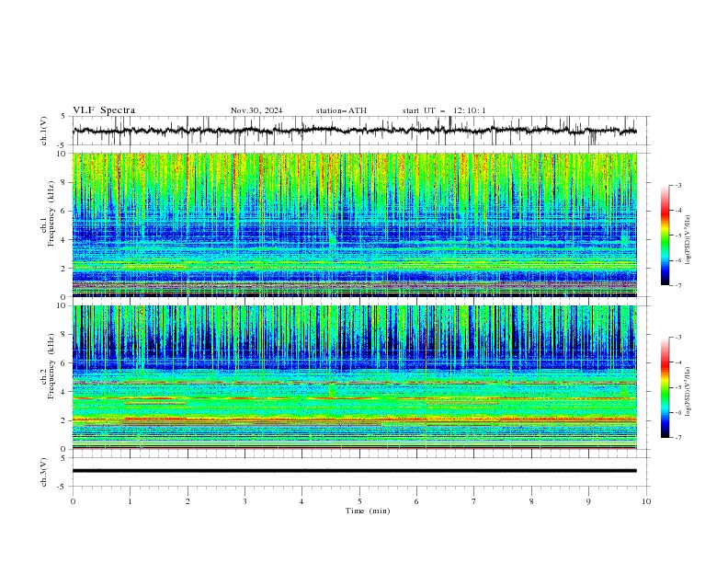The image size is (728, 563).
Task: Click the 'station=ATH' label
Action: tap(341, 110)
